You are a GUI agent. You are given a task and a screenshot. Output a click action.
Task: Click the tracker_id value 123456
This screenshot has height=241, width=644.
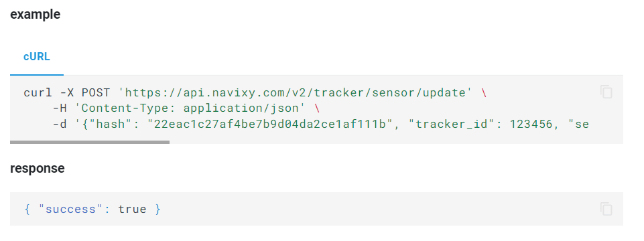click(531, 124)
